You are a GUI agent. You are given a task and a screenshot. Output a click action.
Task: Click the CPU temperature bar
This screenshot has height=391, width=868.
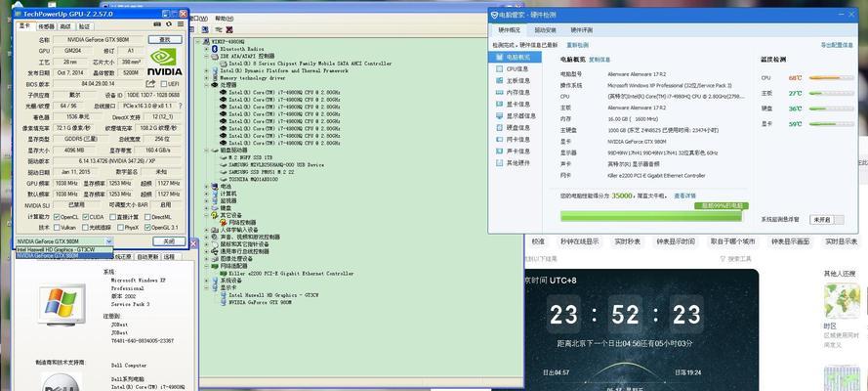[832, 78]
